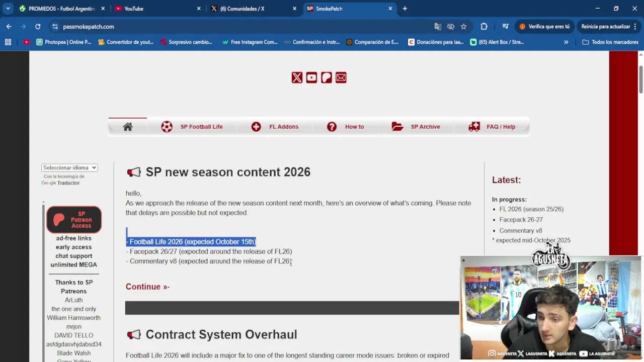Open the Free Instagram Com... bookmark
The image size is (644, 362).
click(250, 42)
